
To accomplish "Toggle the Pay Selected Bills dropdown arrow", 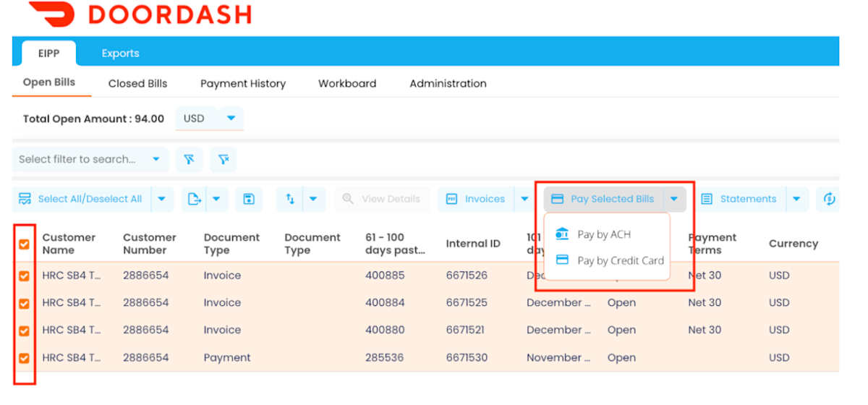I will coord(674,199).
